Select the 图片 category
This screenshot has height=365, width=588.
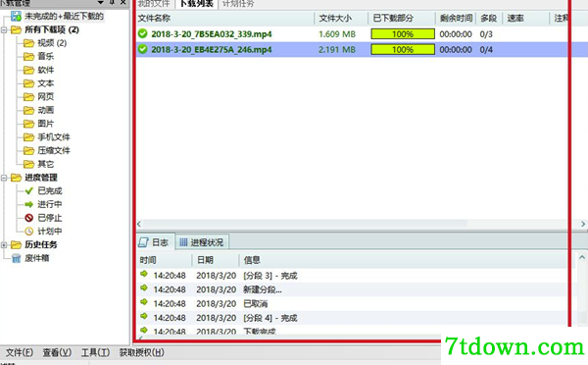tap(45, 124)
